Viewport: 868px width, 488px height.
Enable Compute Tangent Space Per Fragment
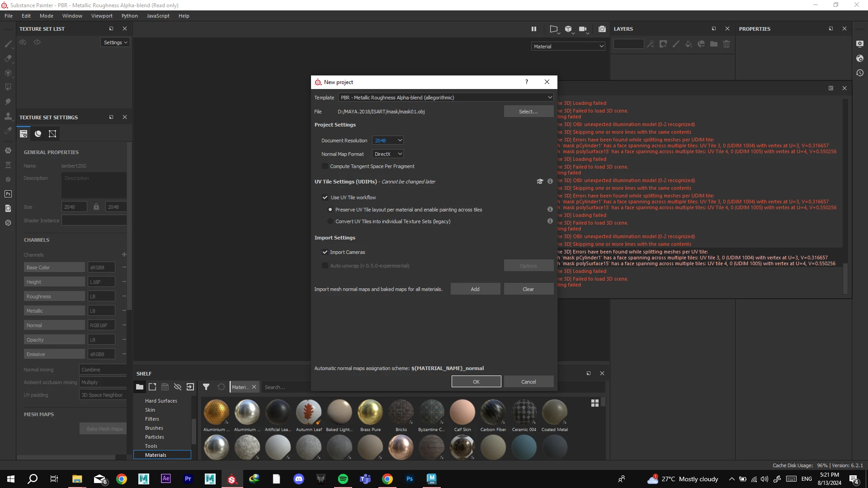click(325, 166)
